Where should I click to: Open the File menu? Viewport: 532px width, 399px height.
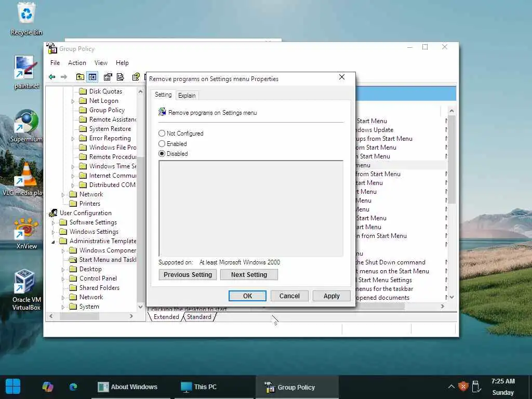click(x=55, y=63)
